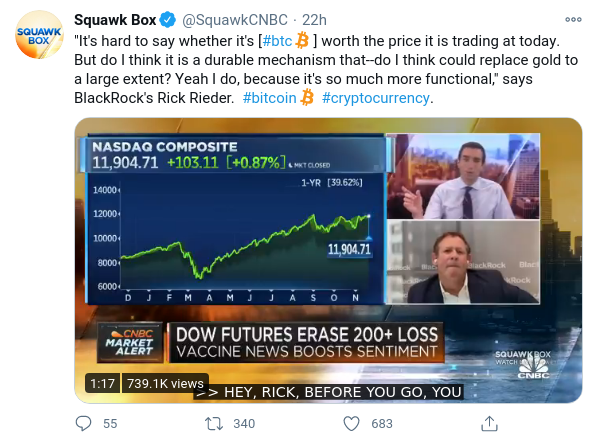Open the share upload icon

click(489, 423)
